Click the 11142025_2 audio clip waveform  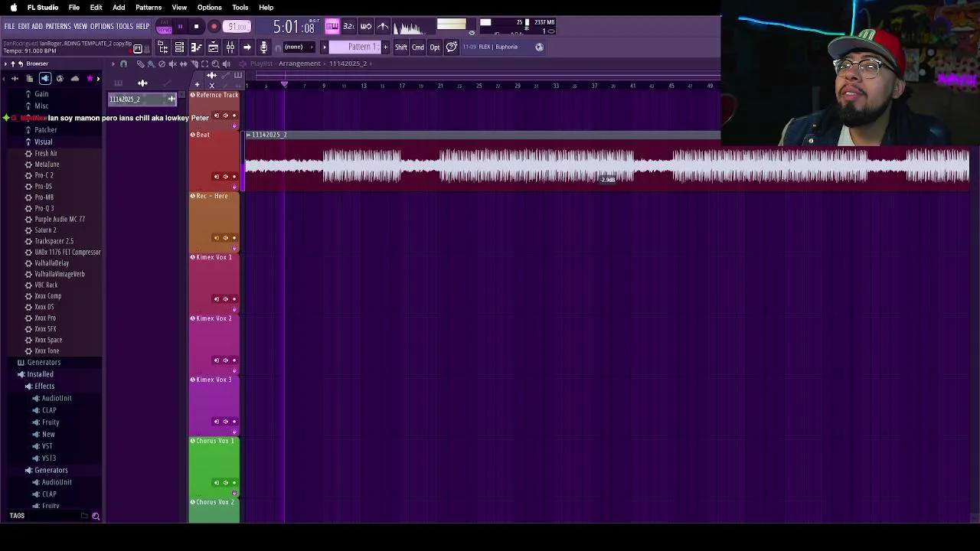(606, 166)
